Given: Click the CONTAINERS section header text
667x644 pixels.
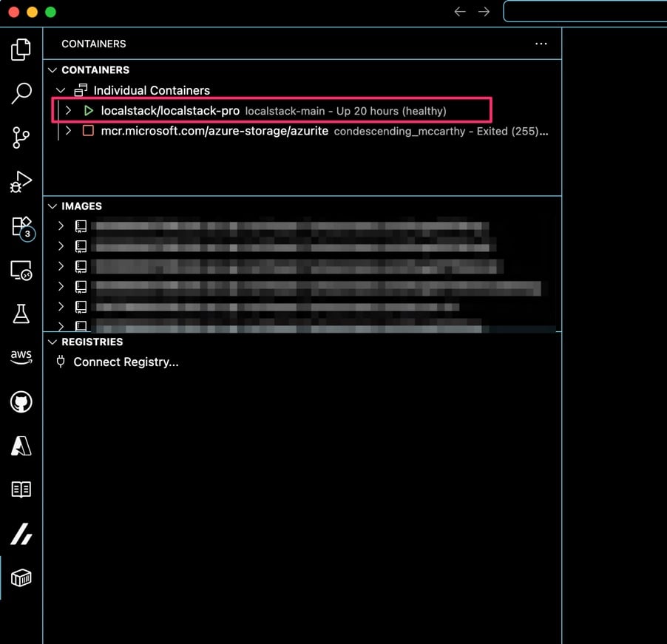Looking at the screenshot, I should click(x=95, y=70).
